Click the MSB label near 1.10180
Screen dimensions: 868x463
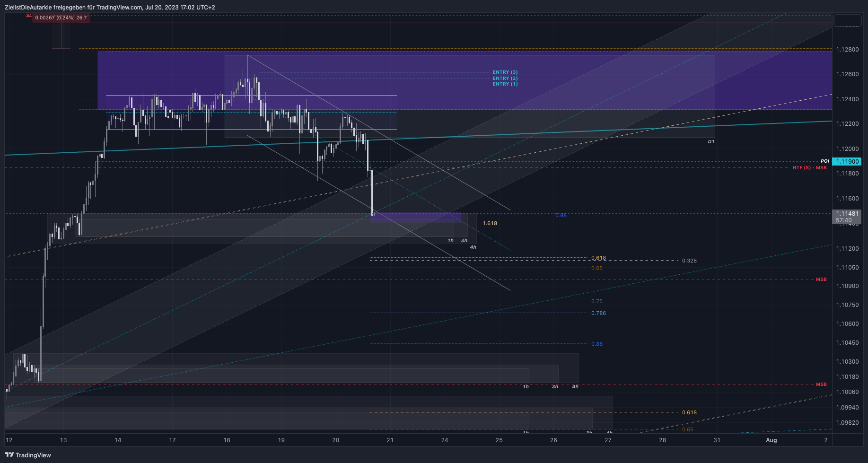point(821,384)
